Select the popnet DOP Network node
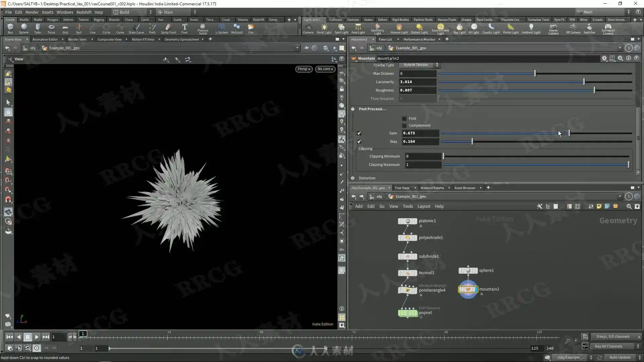Screen dimensions: 644x362 coord(408,313)
